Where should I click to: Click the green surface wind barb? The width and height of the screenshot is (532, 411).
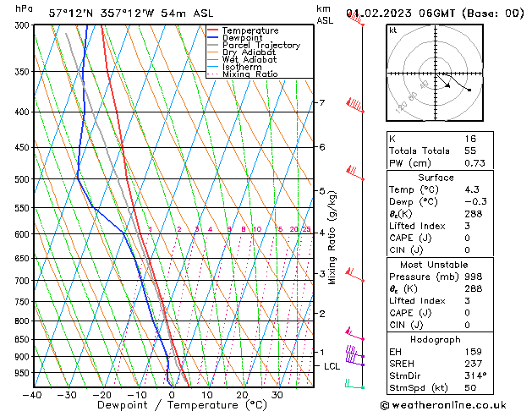coord(354,384)
